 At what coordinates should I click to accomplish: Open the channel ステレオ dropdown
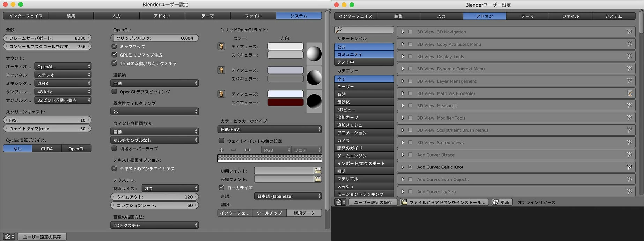(x=63, y=75)
